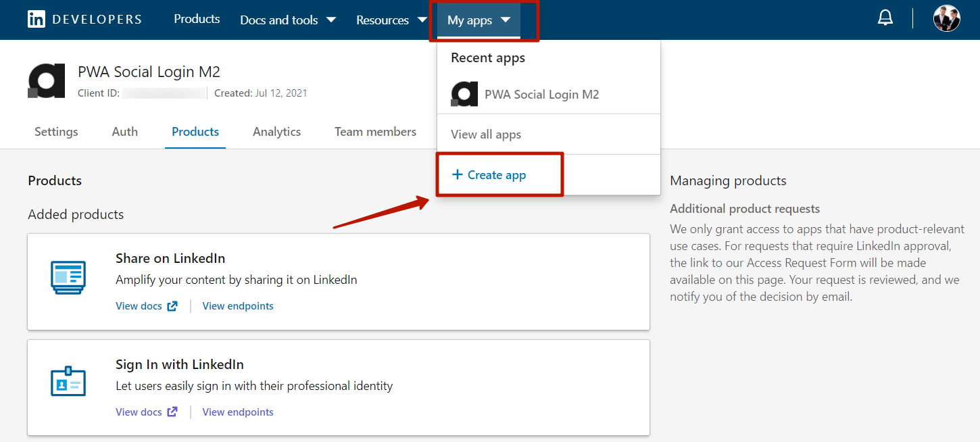Click the Share on LinkedIn product icon
The image size is (980, 442).
point(68,278)
